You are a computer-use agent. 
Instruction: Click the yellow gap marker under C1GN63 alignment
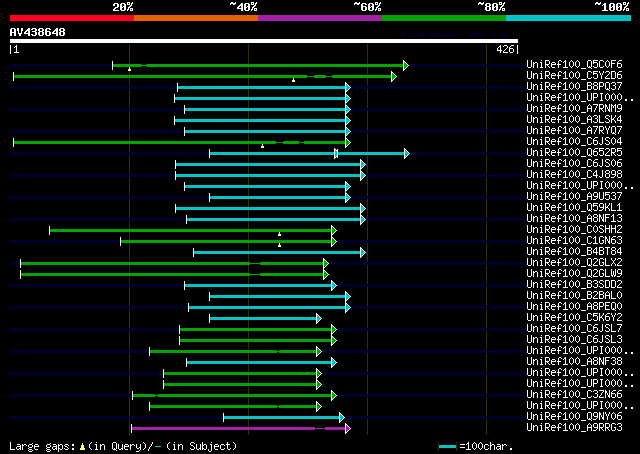coord(280,245)
